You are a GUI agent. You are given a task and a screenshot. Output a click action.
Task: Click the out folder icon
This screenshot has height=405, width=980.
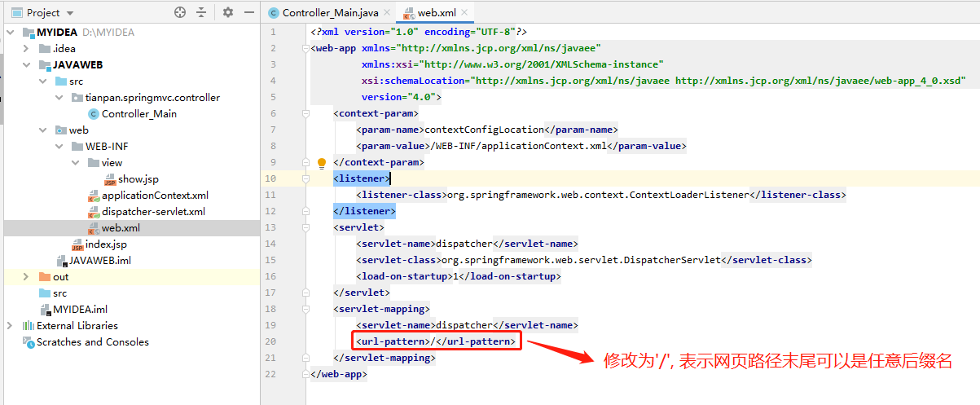[44, 276]
